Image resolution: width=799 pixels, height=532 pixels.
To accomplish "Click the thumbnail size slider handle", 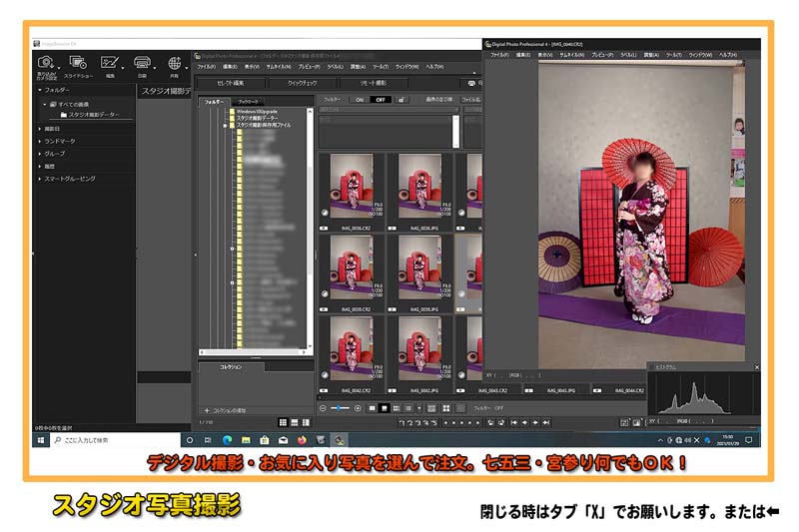I will click(340, 408).
